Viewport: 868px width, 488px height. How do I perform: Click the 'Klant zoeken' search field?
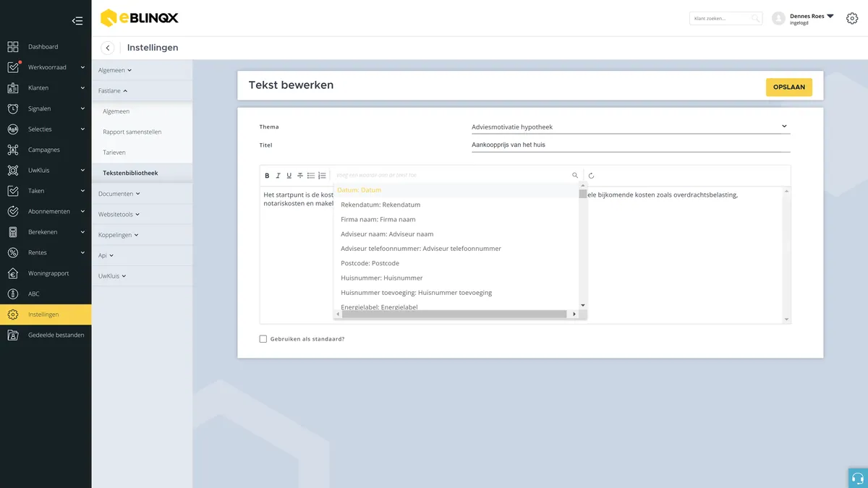pyautogui.click(x=726, y=19)
